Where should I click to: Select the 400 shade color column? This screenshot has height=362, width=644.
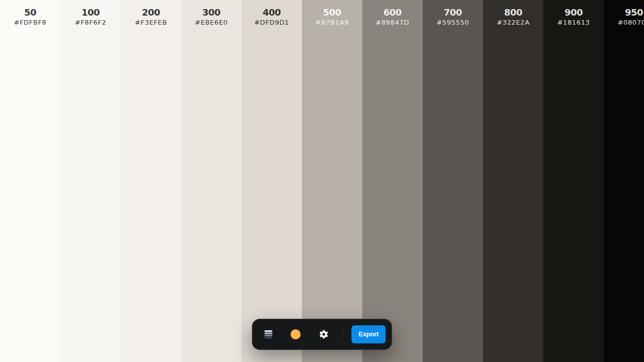tap(272, 181)
